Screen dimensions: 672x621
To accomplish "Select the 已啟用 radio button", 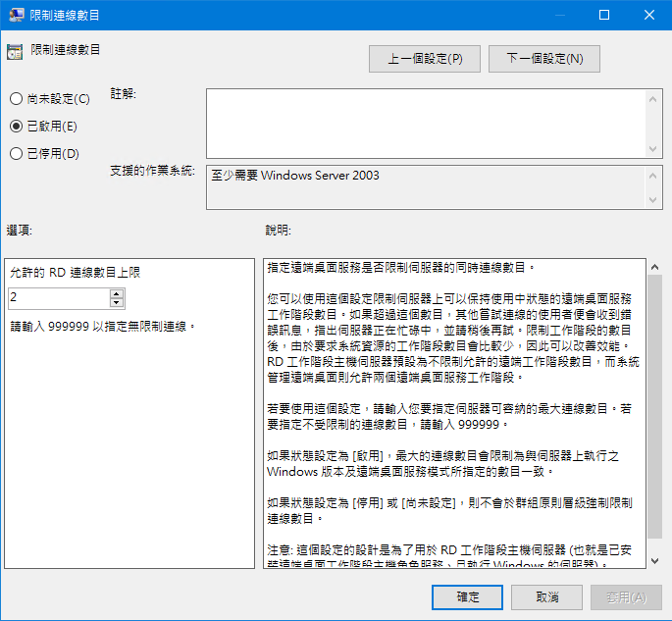I will pyautogui.click(x=16, y=126).
